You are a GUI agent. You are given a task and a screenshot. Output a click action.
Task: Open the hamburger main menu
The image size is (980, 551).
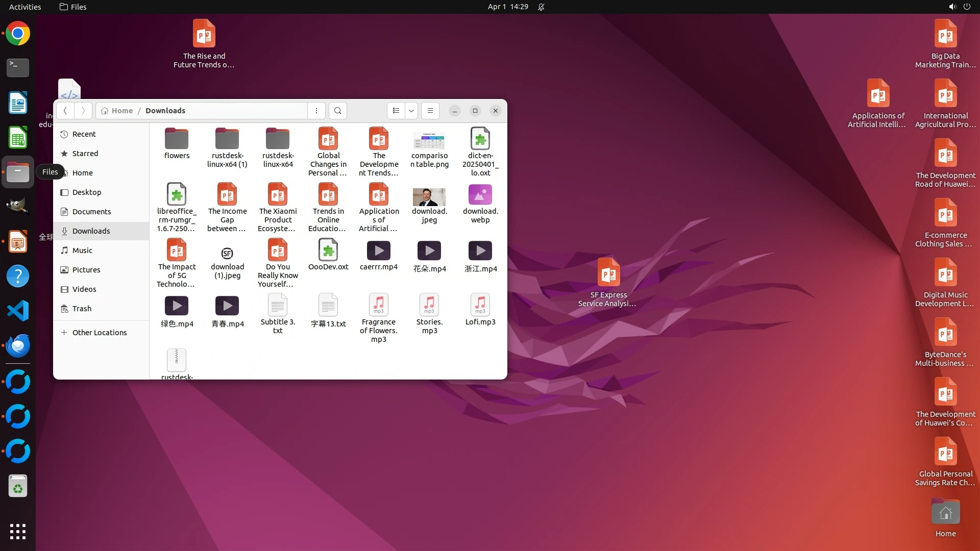tap(430, 111)
